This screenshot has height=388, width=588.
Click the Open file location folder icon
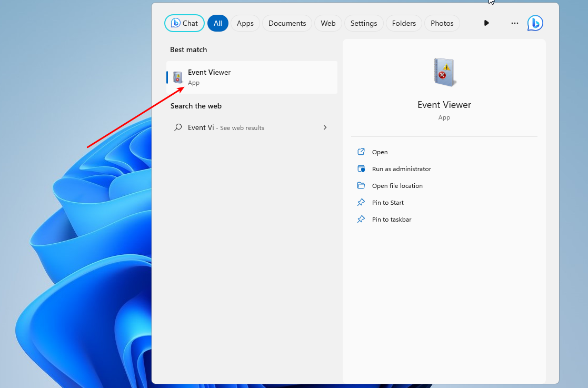pyautogui.click(x=361, y=186)
